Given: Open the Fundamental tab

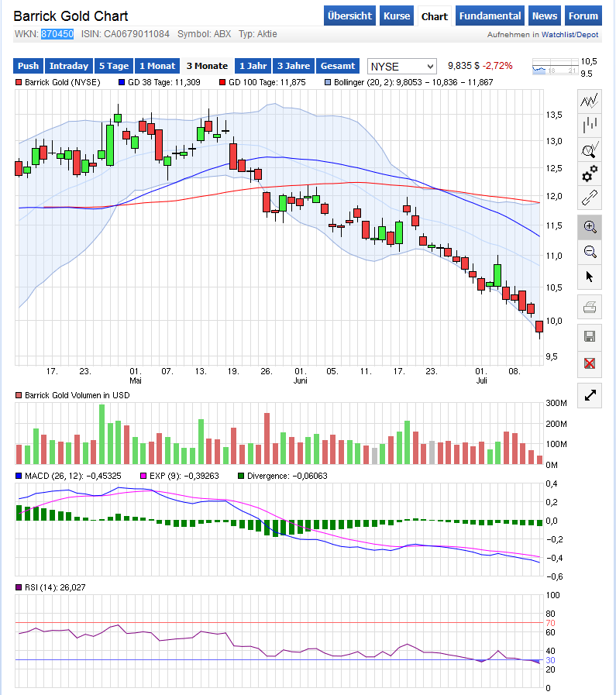Looking at the screenshot, I should click(x=490, y=16).
